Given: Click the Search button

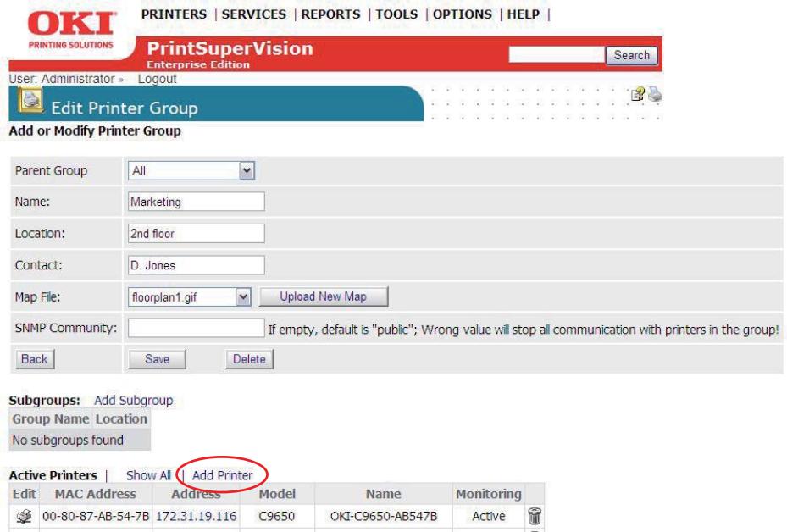Looking at the screenshot, I should click(x=631, y=55).
